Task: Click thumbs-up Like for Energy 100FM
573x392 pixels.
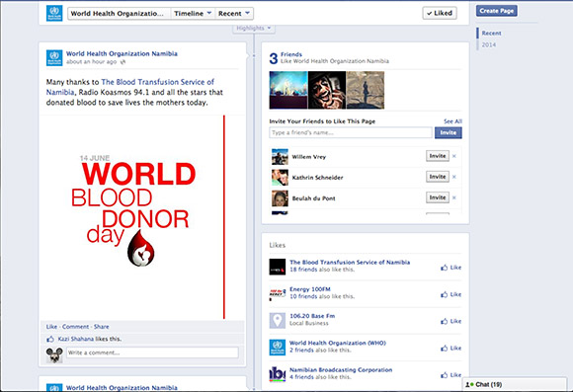Action: coord(450,294)
